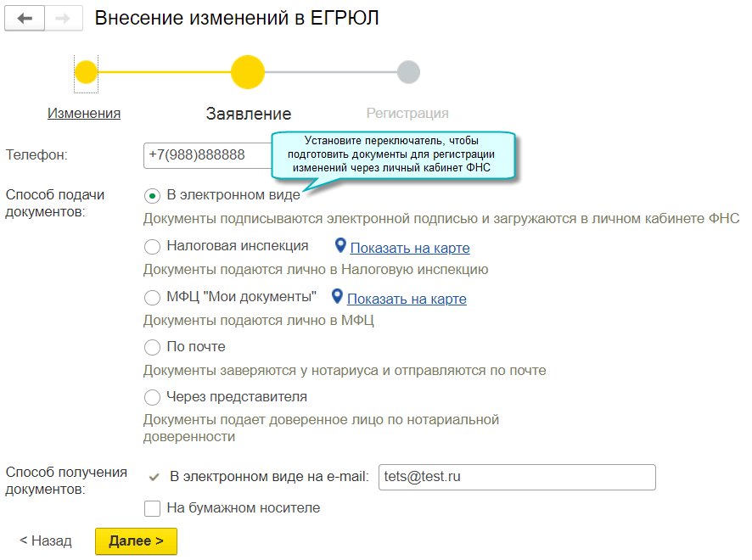Enable the На бумажном носителе checkbox
752x560 pixels.
point(153,508)
